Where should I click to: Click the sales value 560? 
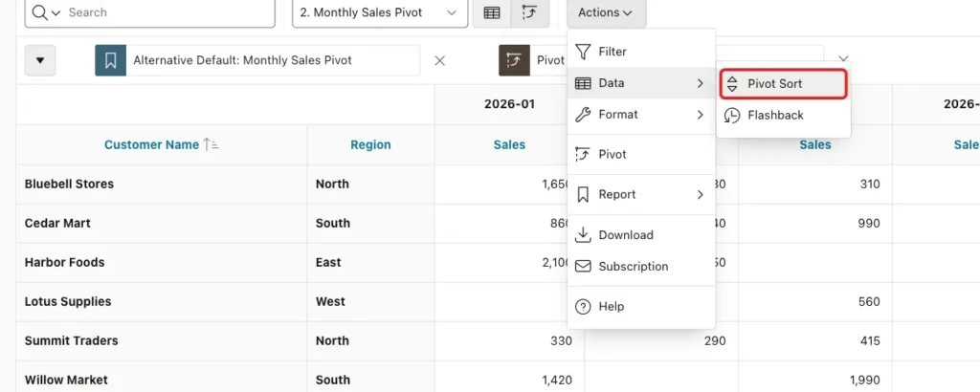tap(870, 301)
